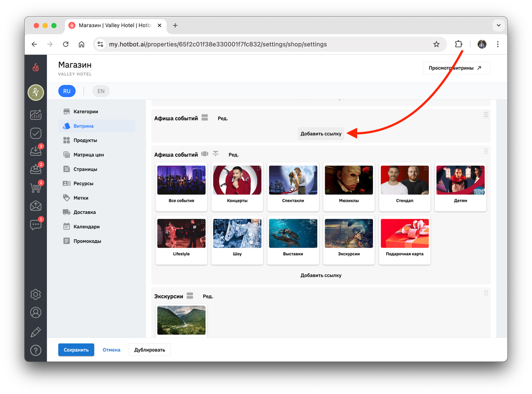This screenshot has width=532, height=394.
Task: Click Ред. beside second Афиша событий
Action: (x=233, y=155)
